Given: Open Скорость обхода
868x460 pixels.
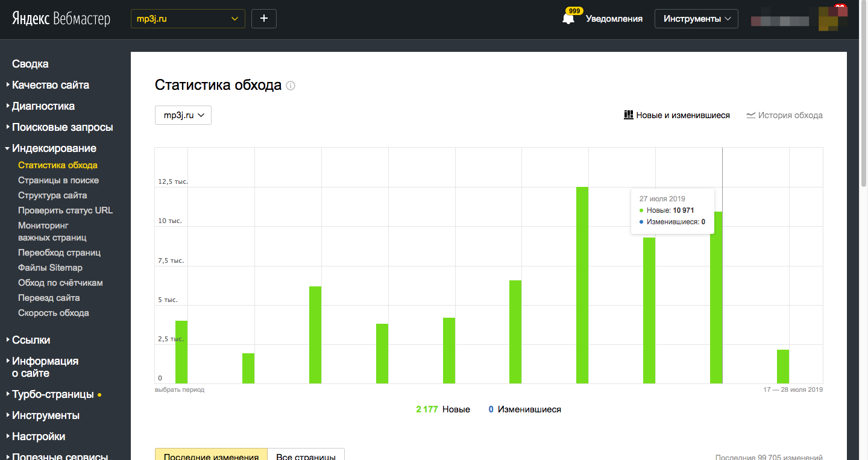Looking at the screenshot, I should tap(54, 313).
